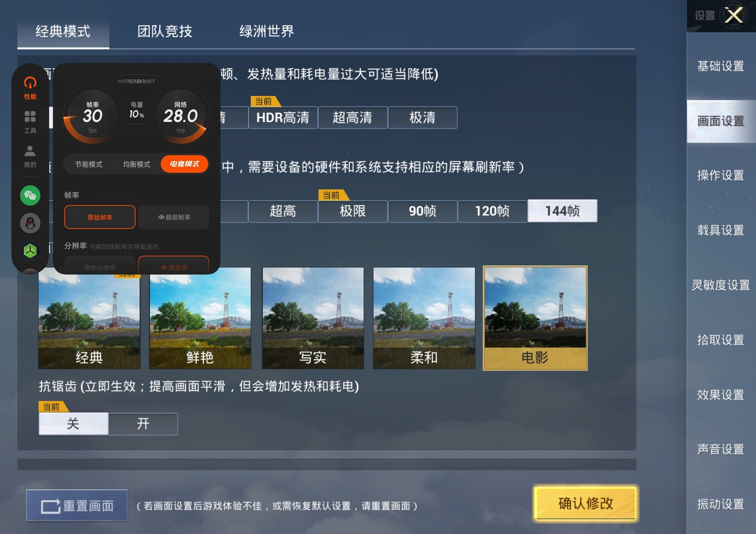Choose 超级帧率 frame rate option
This screenshot has height=534, width=756.
coord(174,217)
